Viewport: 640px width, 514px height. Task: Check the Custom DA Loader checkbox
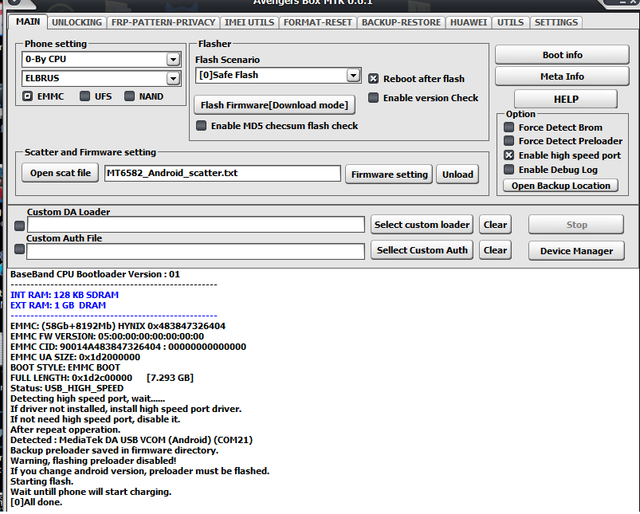coord(19,225)
